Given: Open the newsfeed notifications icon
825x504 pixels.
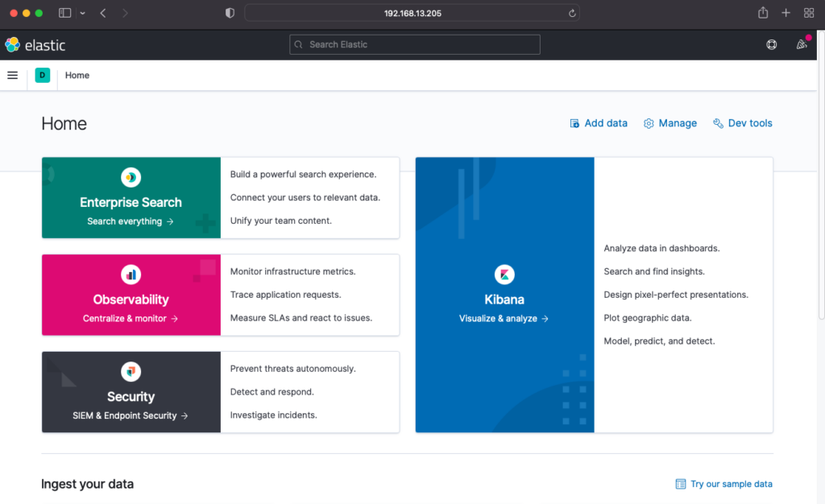Looking at the screenshot, I should (x=802, y=44).
